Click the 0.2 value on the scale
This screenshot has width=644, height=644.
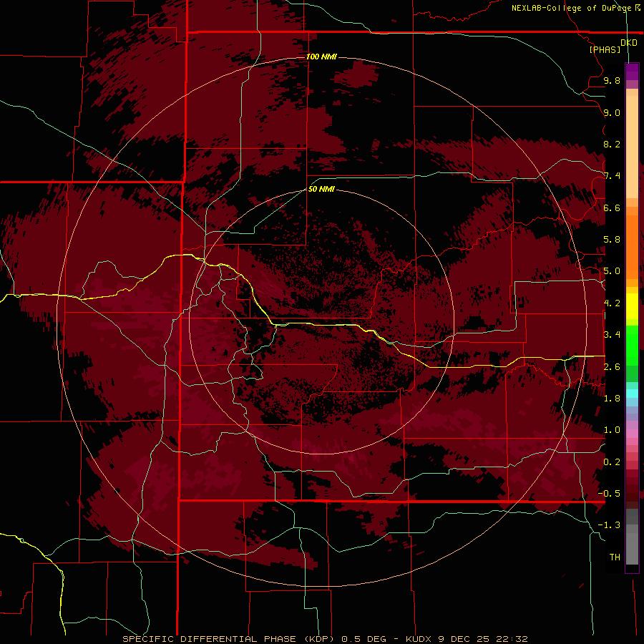612,462
